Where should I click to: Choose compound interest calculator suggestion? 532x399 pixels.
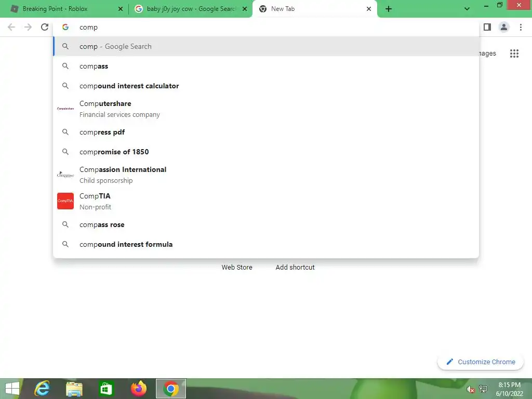(x=267, y=86)
